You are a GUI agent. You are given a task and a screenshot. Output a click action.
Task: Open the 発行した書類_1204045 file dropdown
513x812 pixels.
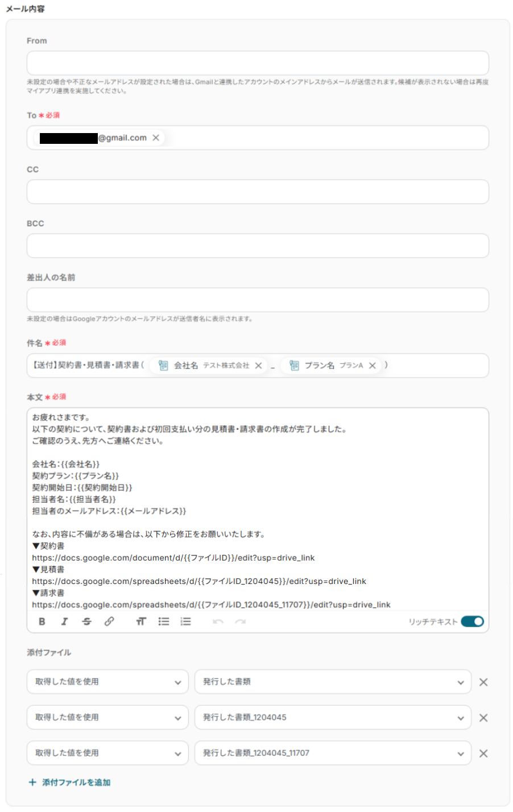pyautogui.click(x=333, y=718)
